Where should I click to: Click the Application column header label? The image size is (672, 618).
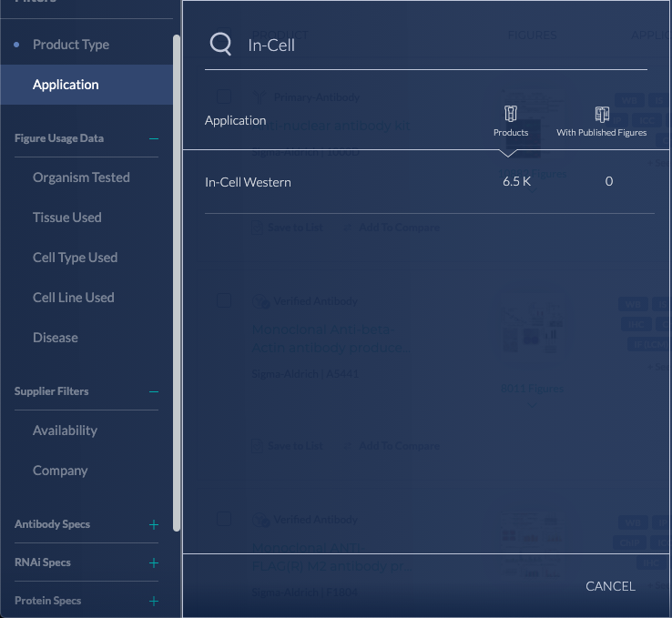(x=235, y=121)
